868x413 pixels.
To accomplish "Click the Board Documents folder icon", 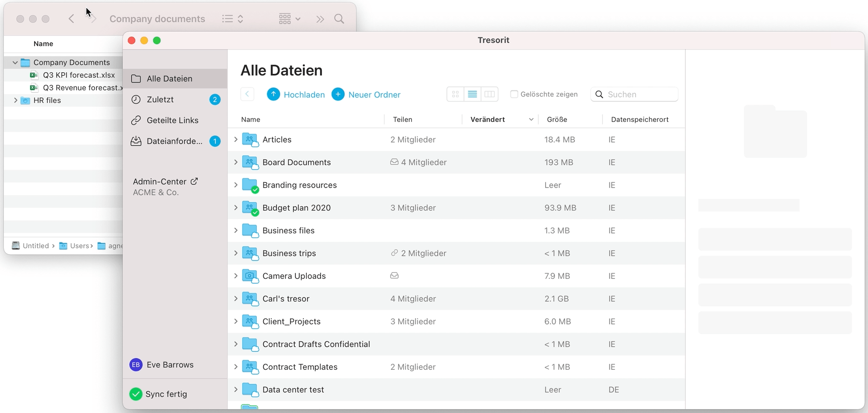I will tap(250, 163).
